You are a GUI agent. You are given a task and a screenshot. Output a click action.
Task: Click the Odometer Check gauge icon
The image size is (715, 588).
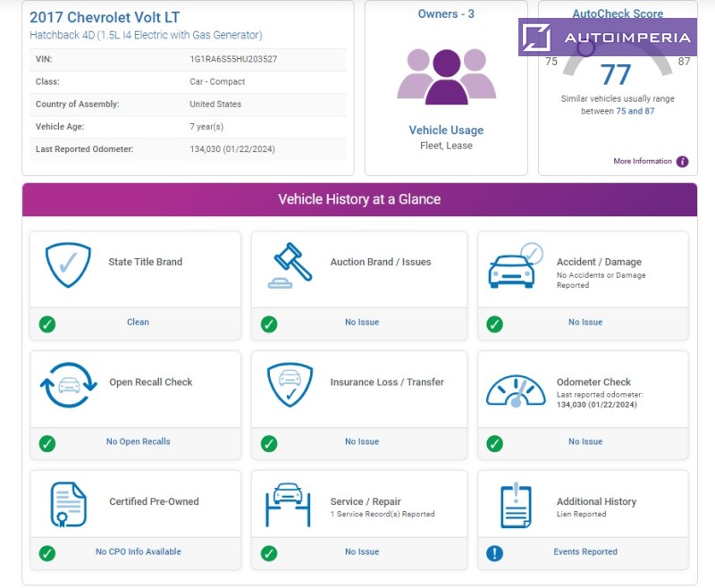[x=516, y=391]
